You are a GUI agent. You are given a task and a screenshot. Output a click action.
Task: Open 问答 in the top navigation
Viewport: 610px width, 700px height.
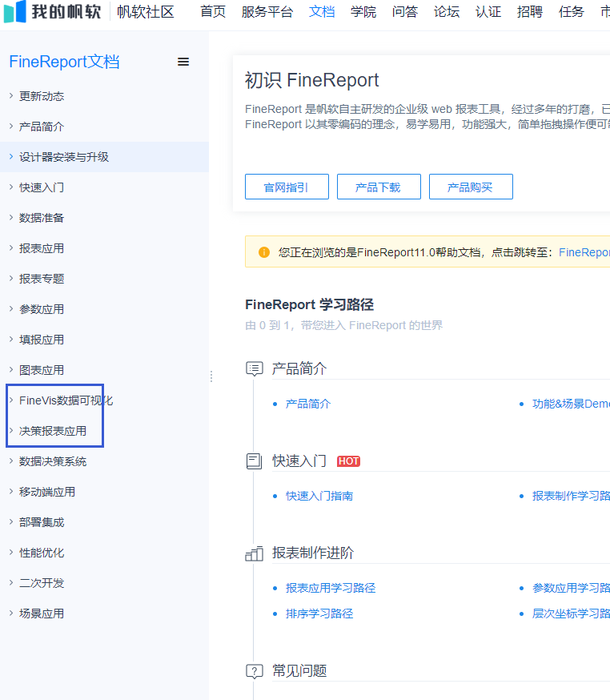(x=405, y=11)
